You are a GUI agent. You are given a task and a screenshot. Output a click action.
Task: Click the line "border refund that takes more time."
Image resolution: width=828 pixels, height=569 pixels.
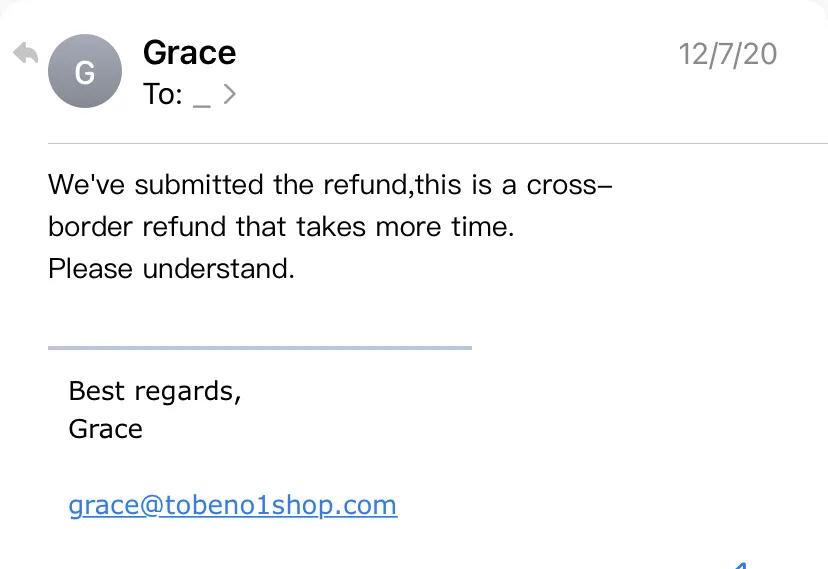coord(281,227)
